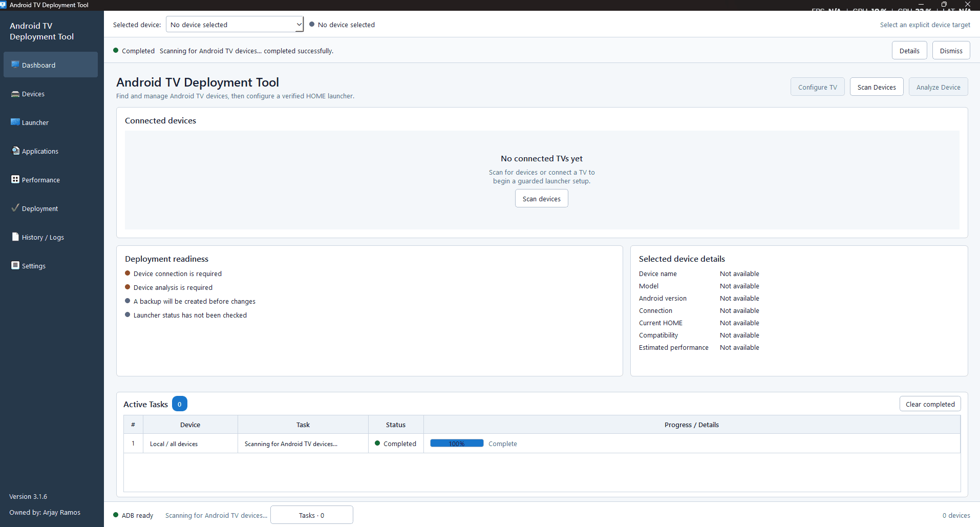
Task: Click the 'Version 3.1.6' label
Action: click(x=28, y=496)
